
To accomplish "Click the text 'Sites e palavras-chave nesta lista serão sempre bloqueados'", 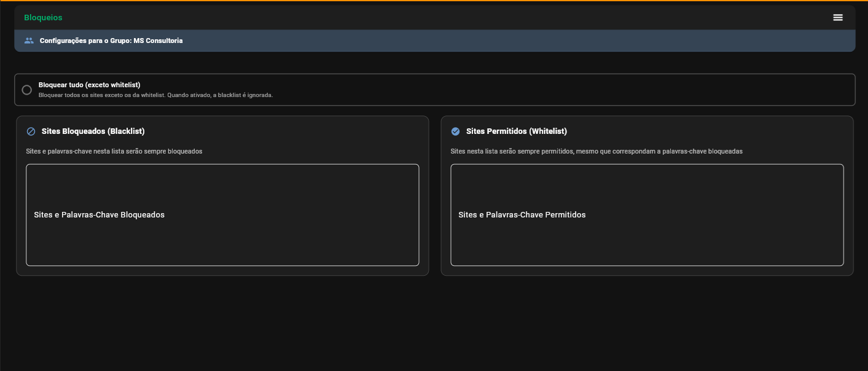I will (114, 151).
